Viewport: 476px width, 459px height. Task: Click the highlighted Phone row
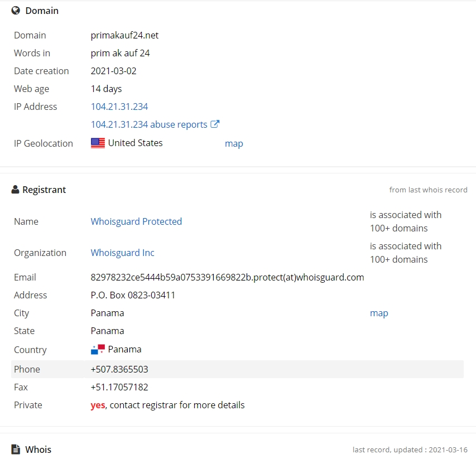tap(237, 369)
